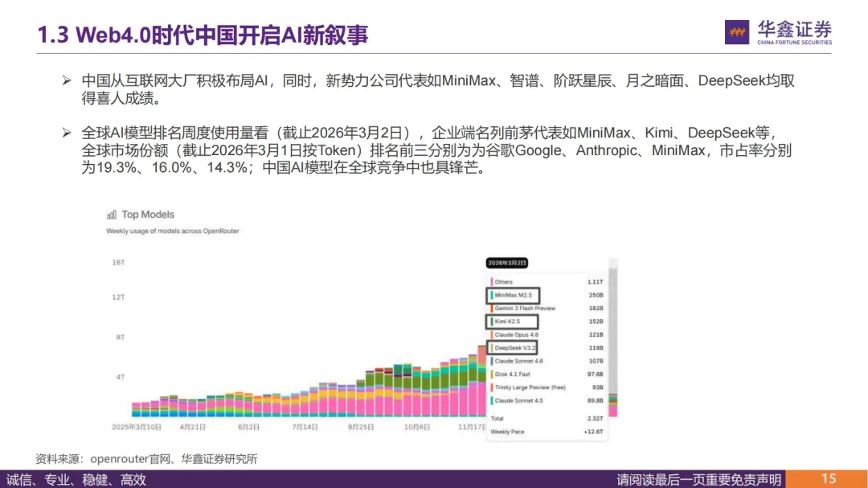
Task: Click the footer disclaimer '请阅读最后一页重要免责声明'
Action: point(698,480)
